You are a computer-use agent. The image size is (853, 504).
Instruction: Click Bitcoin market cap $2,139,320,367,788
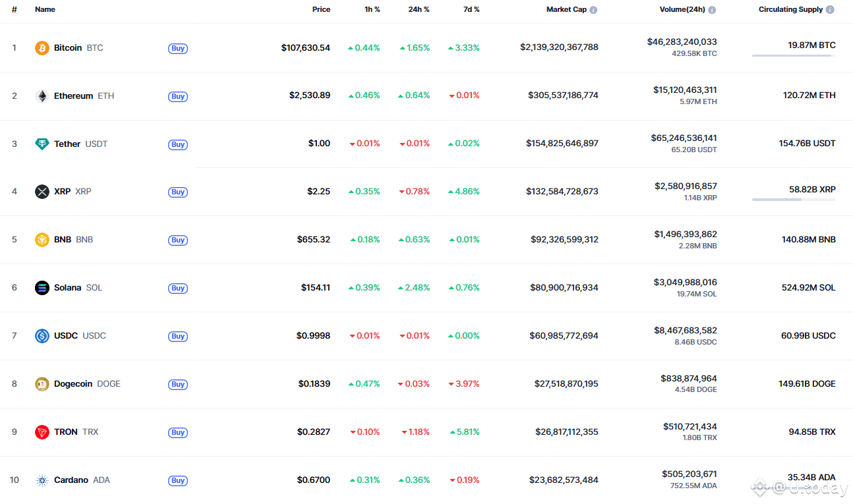tap(559, 47)
